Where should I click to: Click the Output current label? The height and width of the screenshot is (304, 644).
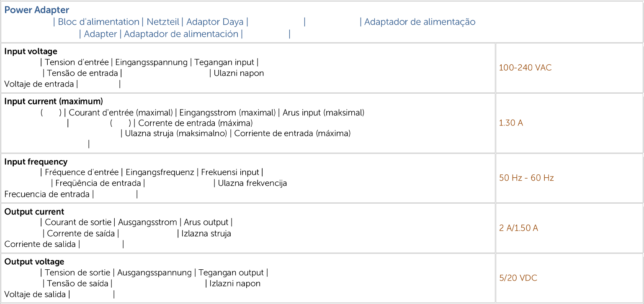point(34,212)
